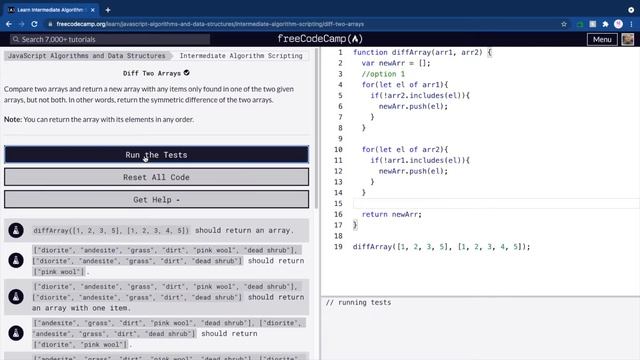Reload the page with refresh icon

point(34,24)
